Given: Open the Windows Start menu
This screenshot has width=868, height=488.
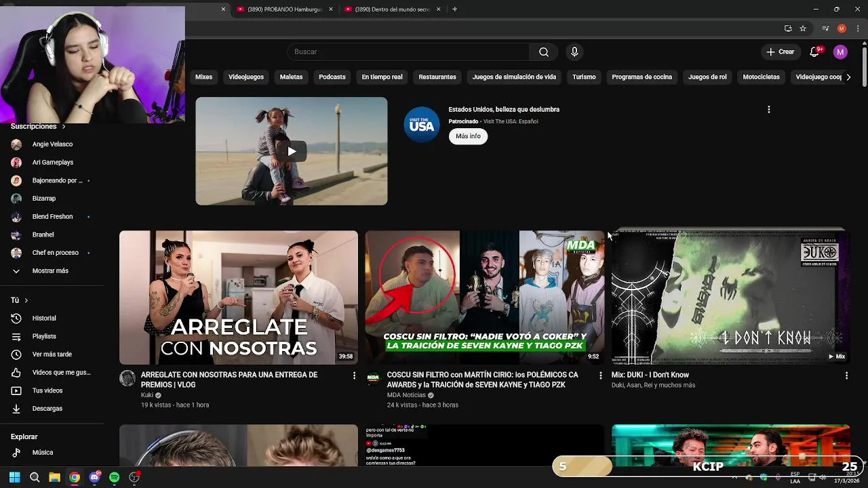Looking at the screenshot, I should (14, 477).
